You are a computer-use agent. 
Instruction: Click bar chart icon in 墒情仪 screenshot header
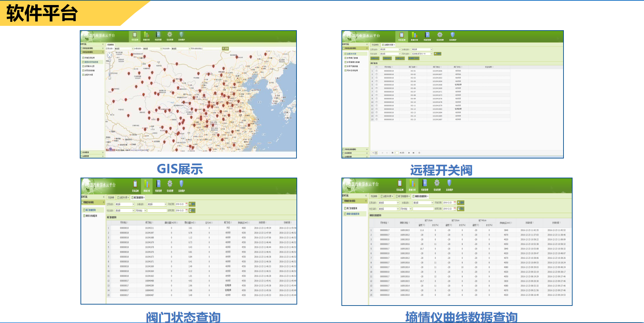(412, 184)
